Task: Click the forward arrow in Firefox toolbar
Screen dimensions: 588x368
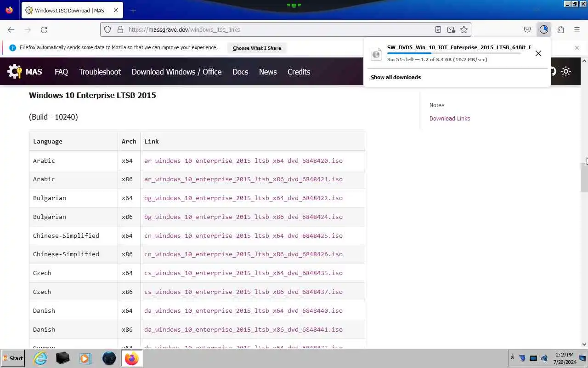Action: click(x=28, y=29)
